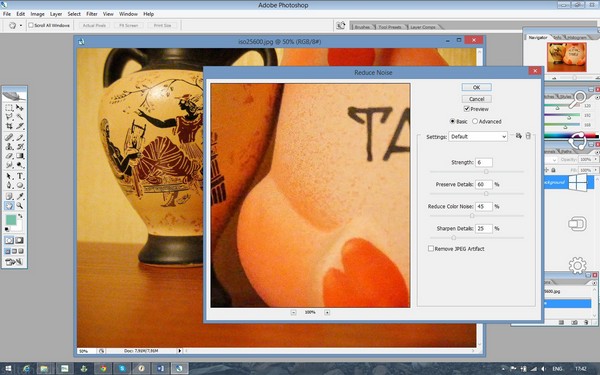Select the Type tool
Image resolution: width=600 pixels, height=375 pixels.
tap(20, 176)
